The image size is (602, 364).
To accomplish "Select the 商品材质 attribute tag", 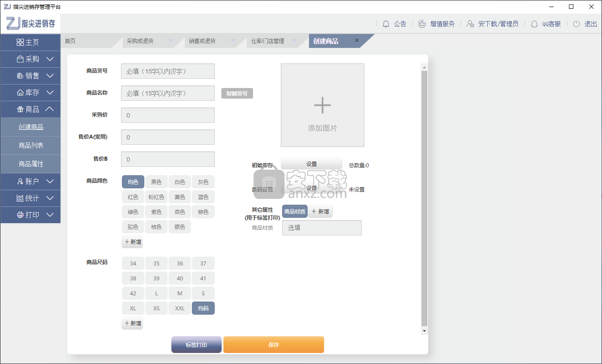I will (x=295, y=211).
